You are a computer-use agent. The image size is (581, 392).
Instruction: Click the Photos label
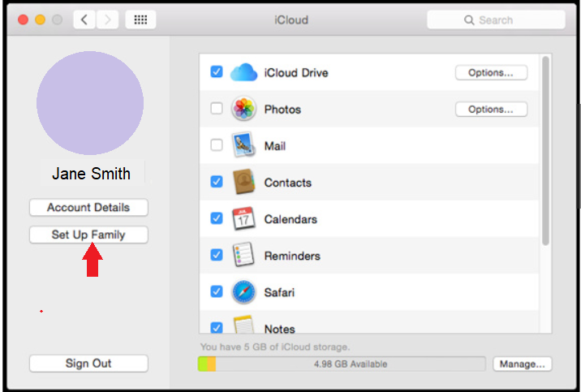282,110
